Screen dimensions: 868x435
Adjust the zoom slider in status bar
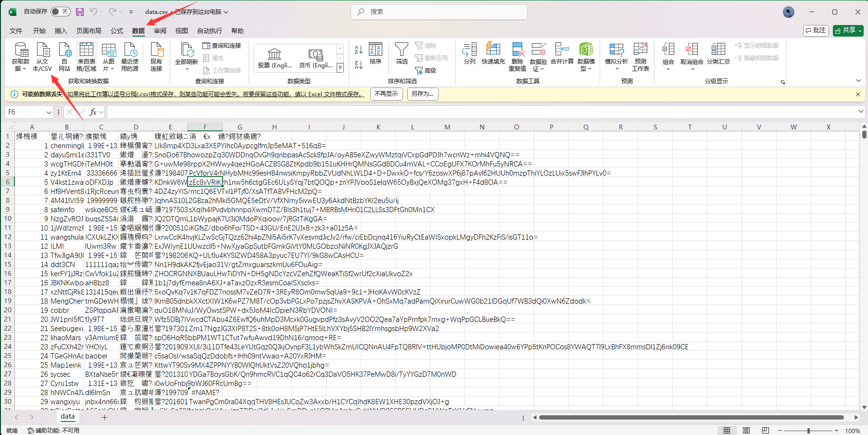click(x=808, y=431)
